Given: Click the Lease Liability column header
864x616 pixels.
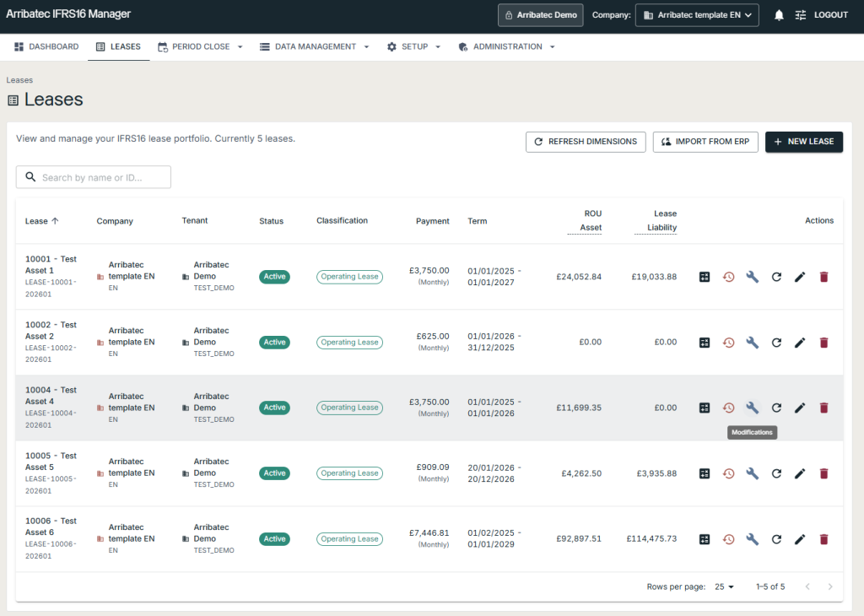Looking at the screenshot, I should click(x=656, y=220).
